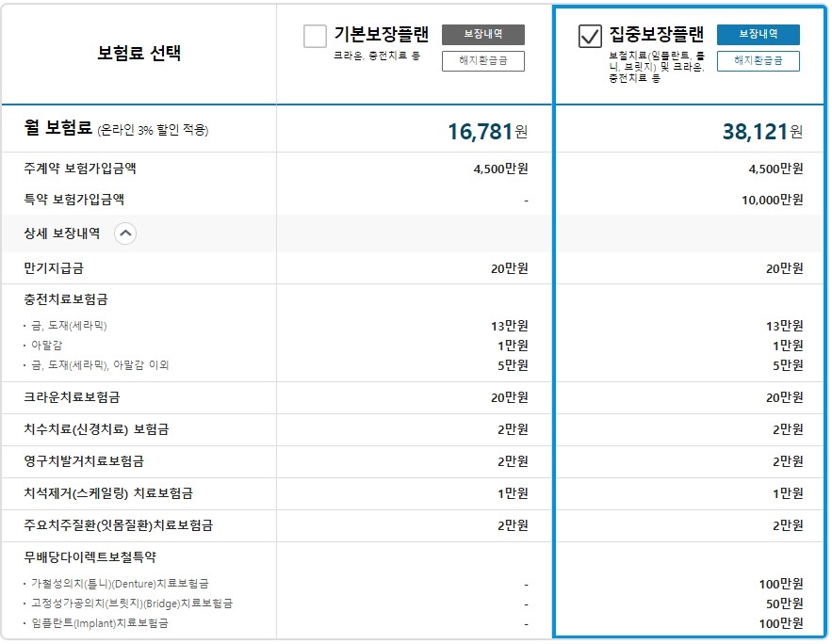Open 해지환급금 for 집중보장플랜
The height and width of the screenshot is (644, 832).
tap(758, 61)
